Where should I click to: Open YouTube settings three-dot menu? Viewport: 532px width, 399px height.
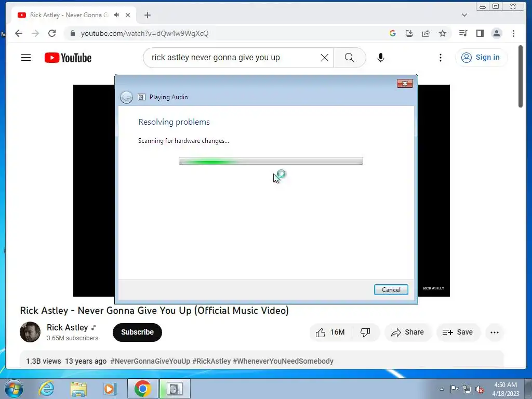pos(441,58)
